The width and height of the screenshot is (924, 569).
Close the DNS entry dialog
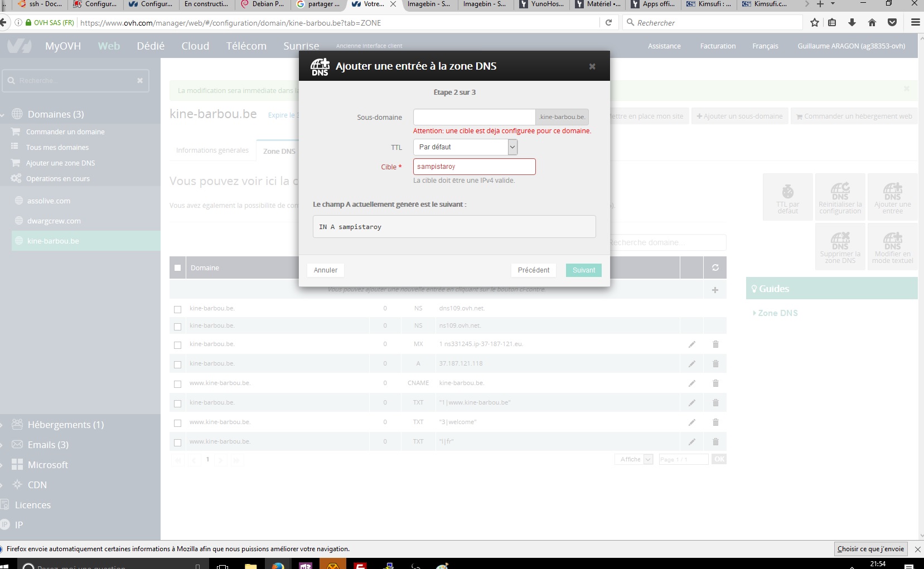592,66
